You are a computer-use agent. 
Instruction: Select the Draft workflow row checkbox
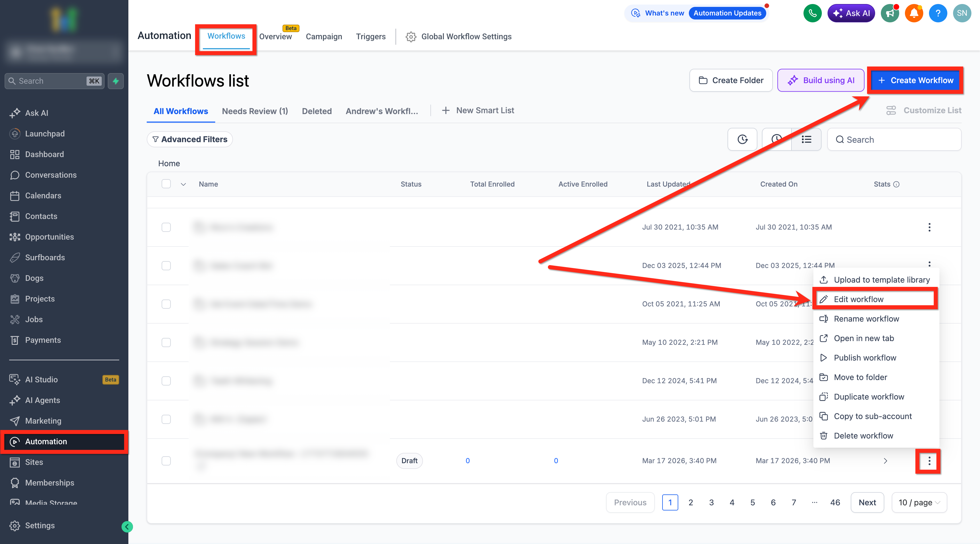166,461
